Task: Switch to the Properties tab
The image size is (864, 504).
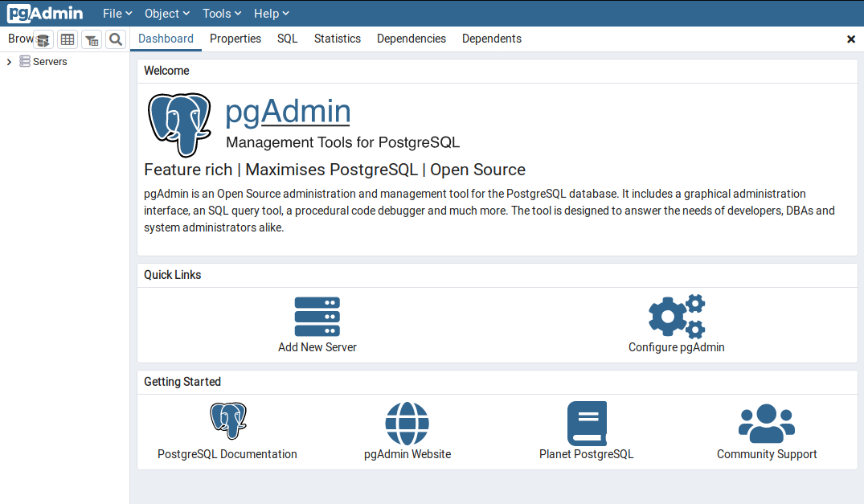Action: (x=235, y=39)
